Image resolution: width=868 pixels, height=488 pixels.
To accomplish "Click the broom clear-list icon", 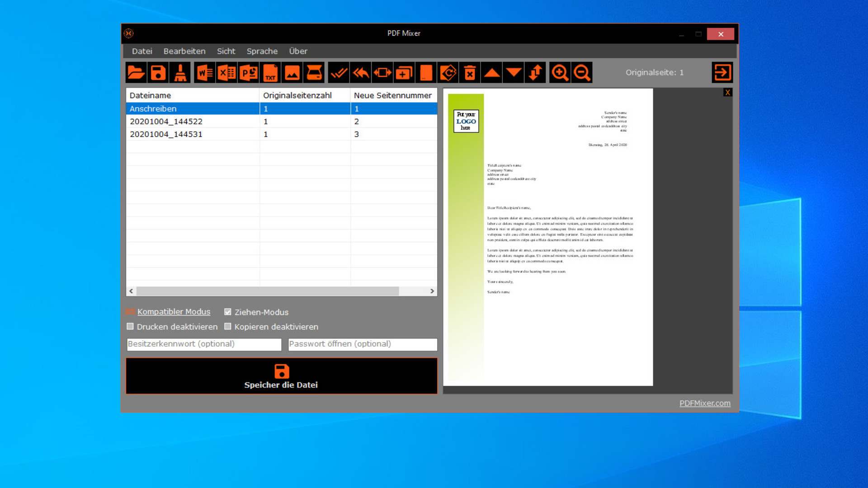I will [x=180, y=73].
